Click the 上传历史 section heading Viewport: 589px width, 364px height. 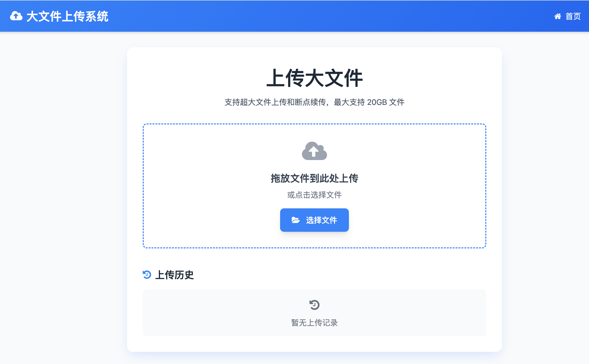[174, 275]
